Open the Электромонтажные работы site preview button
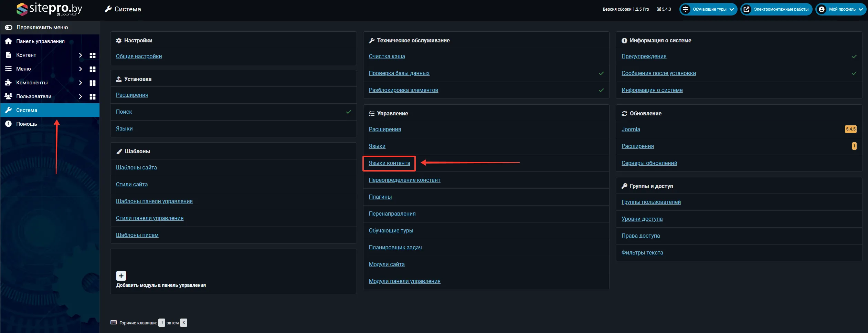 [x=776, y=9]
